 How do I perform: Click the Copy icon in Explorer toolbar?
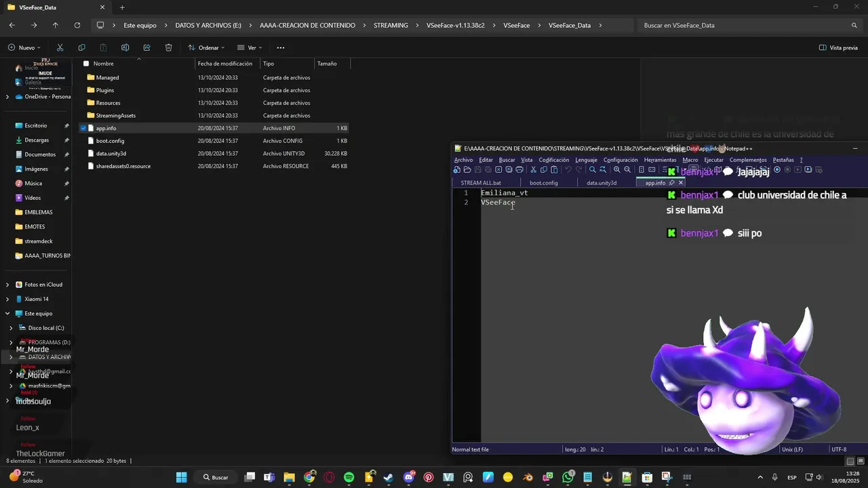pos(81,47)
